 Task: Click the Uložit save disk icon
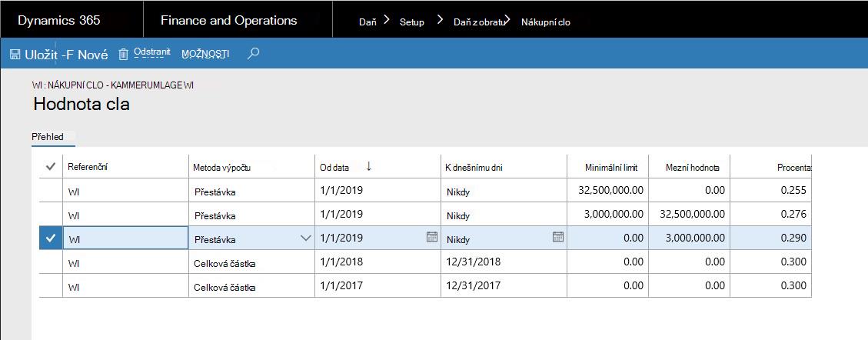click(15, 55)
